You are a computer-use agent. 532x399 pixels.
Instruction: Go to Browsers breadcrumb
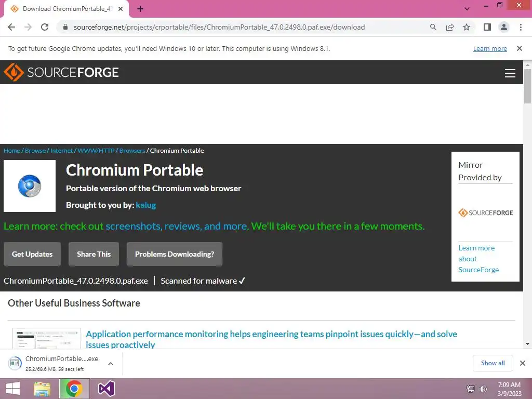(x=132, y=151)
